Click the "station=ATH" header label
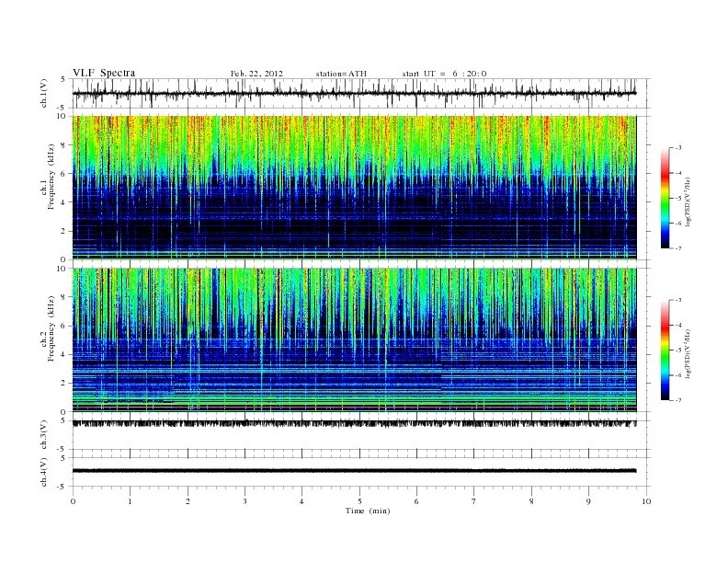Viewport: 728px width, 563px height. [341, 74]
